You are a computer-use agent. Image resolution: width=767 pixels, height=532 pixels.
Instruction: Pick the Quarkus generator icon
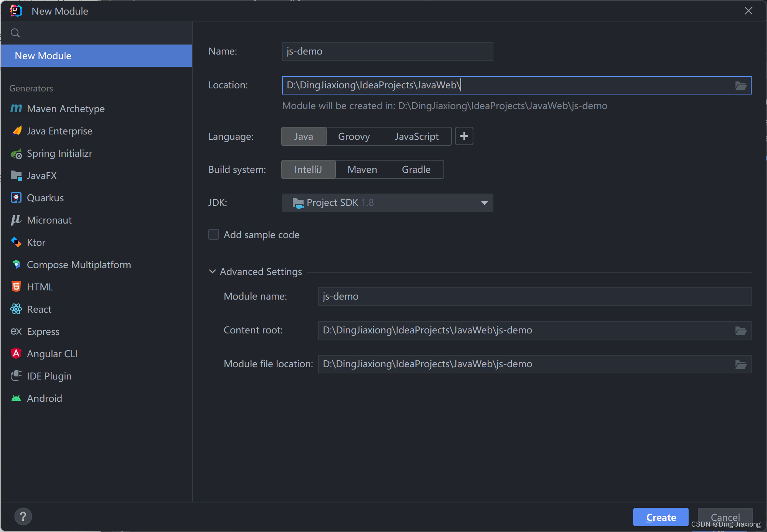(16, 198)
